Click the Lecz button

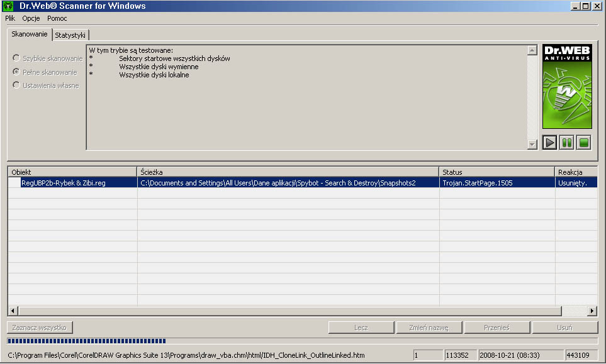pos(361,328)
